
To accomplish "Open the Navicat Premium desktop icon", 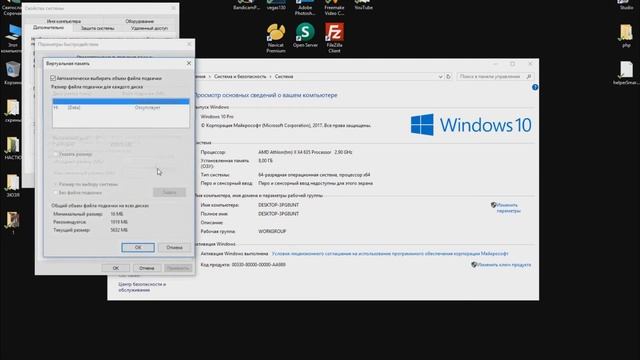I will point(276,38).
